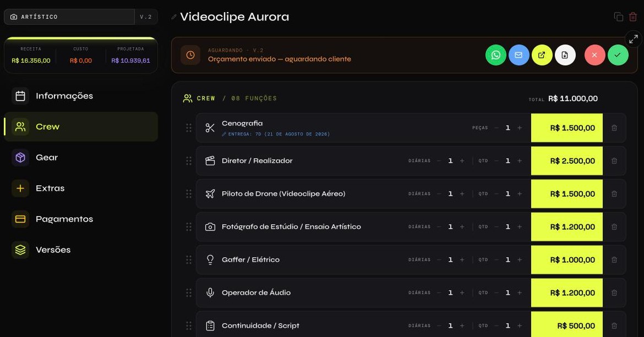This screenshot has width=644, height=337.
Task: Edit title pencil icon beside Videoclipe Aurora
Action: pyautogui.click(x=174, y=17)
